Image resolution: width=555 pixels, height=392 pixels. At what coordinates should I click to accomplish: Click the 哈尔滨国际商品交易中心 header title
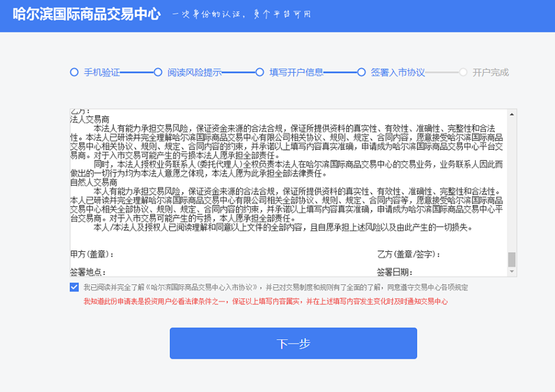tap(87, 14)
